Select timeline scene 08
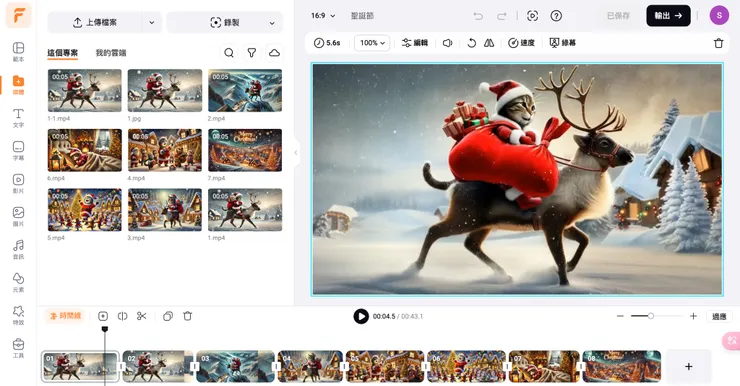740x386 pixels. pos(622,366)
